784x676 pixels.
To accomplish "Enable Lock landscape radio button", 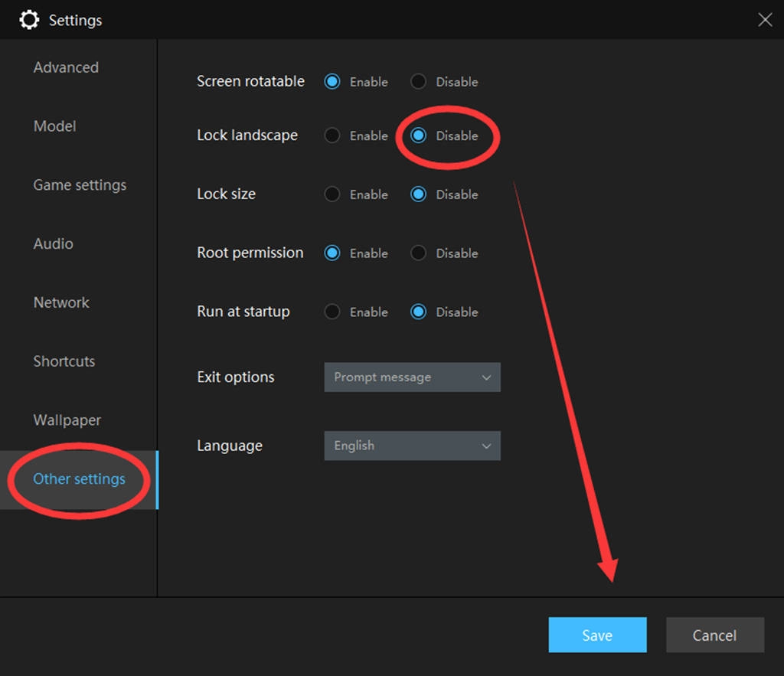I will 332,136.
